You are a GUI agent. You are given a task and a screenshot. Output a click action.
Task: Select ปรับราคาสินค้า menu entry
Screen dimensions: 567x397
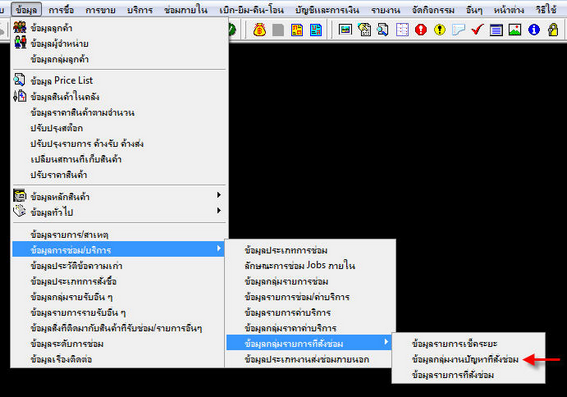point(119,175)
